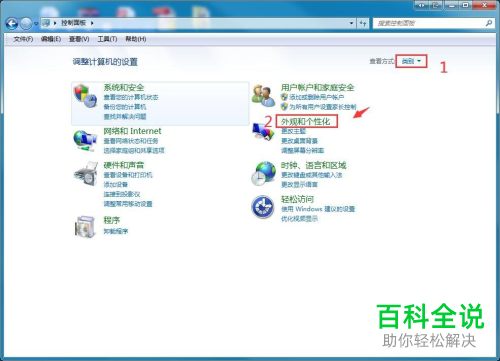Click shield icon beside 为所有用户设置家长控制
Image resolution: width=500 pixels, height=361 pixels.
coord(284,107)
